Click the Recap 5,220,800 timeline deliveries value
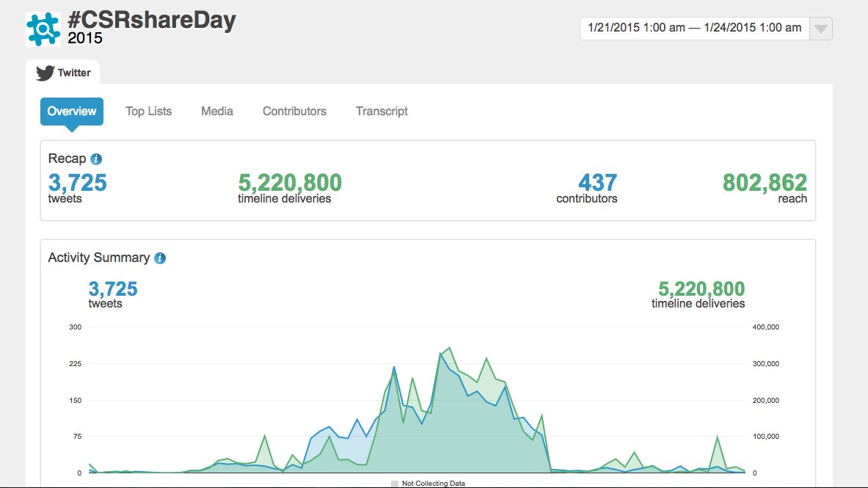The width and height of the screenshot is (868, 488). [290, 183]
